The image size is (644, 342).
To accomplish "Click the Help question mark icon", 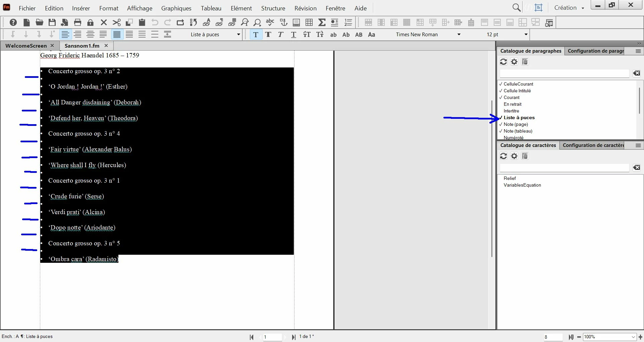I will [13, 22].
